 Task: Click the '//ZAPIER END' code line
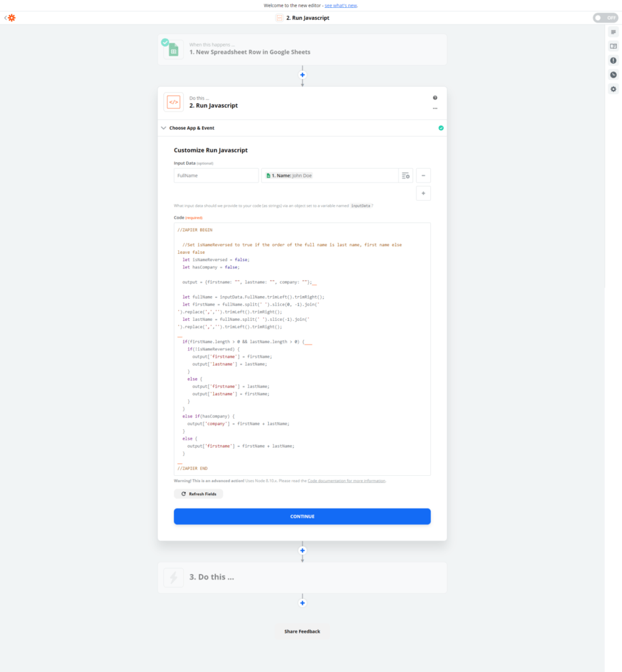click(x=192, y=469)
